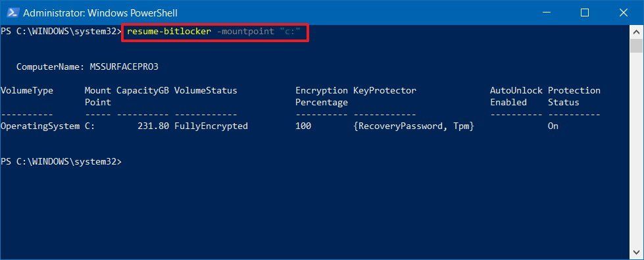Click the PowerShell icon in title bar

point(11,13)
